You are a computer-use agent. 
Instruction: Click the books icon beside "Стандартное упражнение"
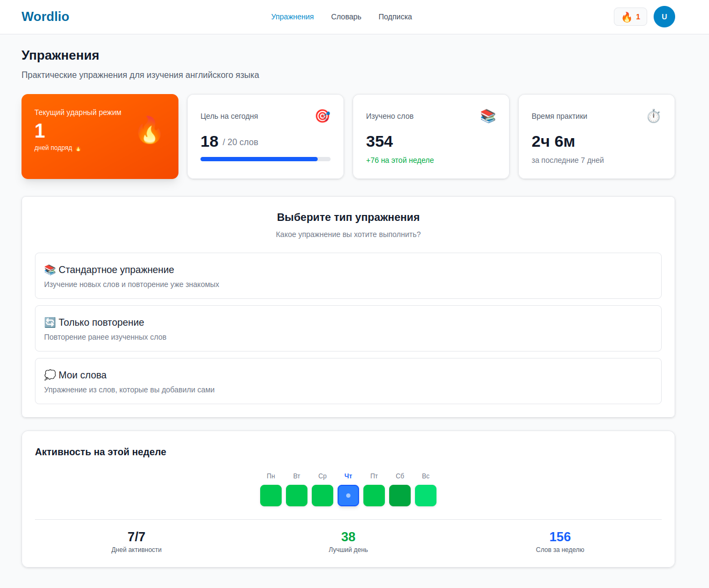(x=49, y=269)
